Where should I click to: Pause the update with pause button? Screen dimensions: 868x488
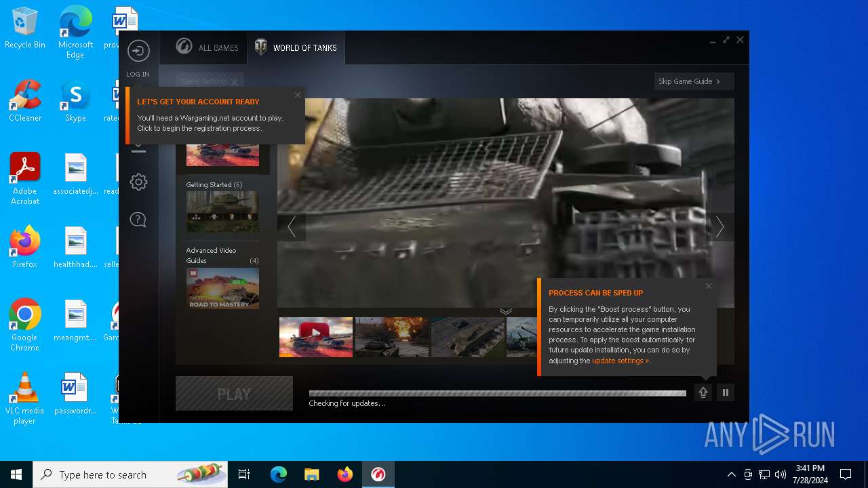pyautogui.click(x=726, y=392)
